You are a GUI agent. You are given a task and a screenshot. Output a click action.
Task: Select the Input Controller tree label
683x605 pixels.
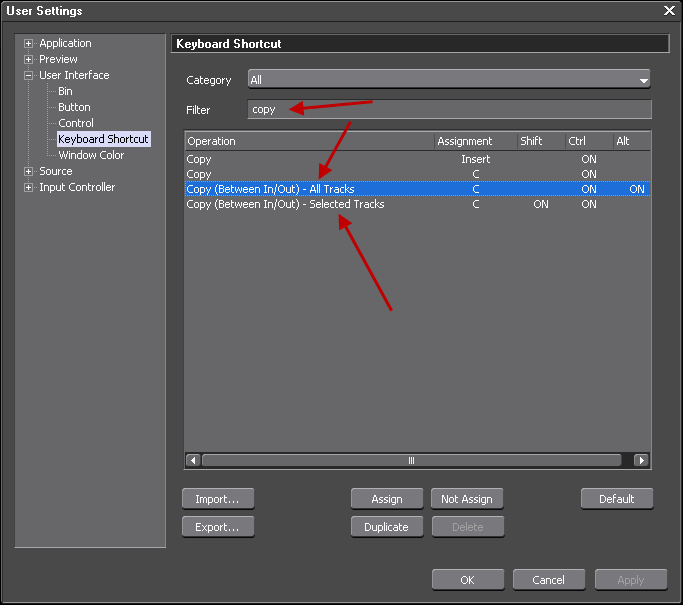pos(77,187)
